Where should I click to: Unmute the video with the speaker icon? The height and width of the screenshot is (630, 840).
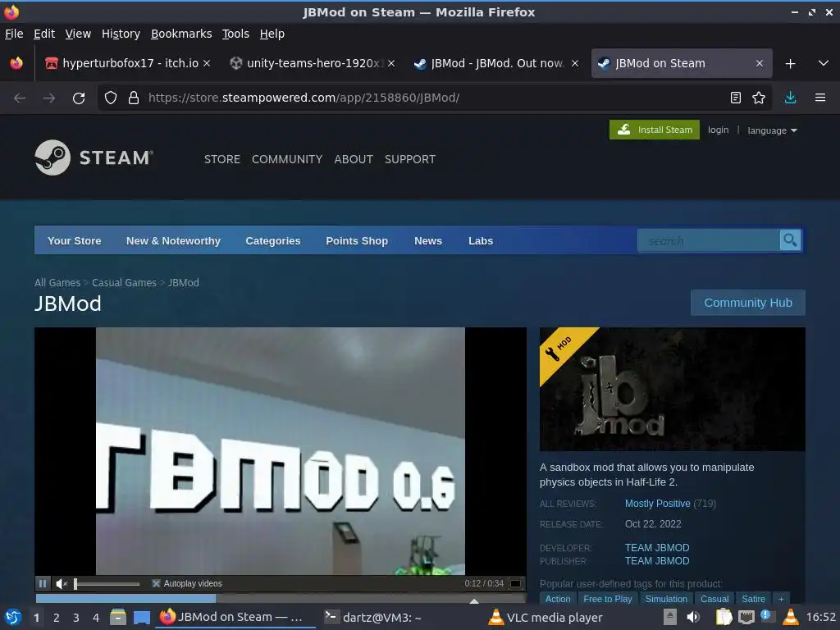(62, 583)
